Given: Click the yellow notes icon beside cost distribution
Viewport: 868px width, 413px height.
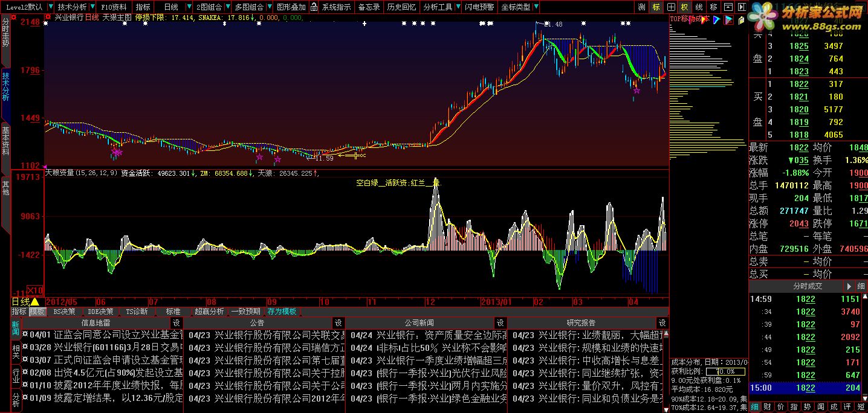Looking at the screenshot, I should click(741, 20).
